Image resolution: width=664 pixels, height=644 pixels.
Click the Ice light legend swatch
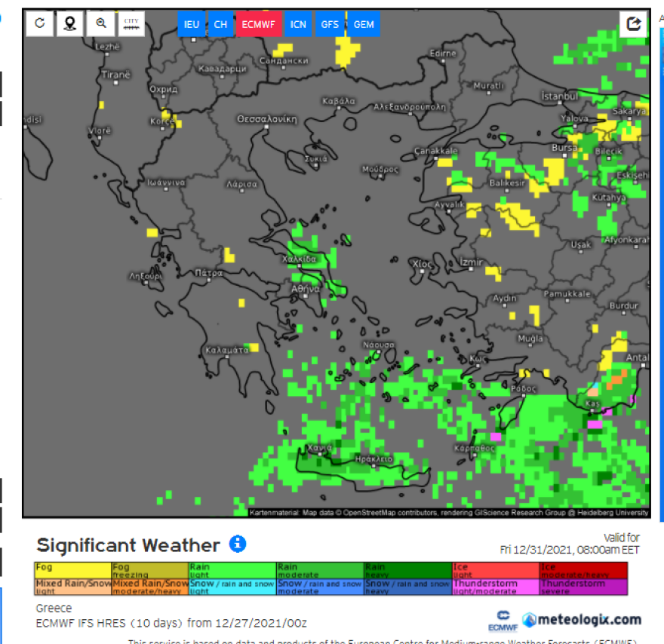(495, 570)
